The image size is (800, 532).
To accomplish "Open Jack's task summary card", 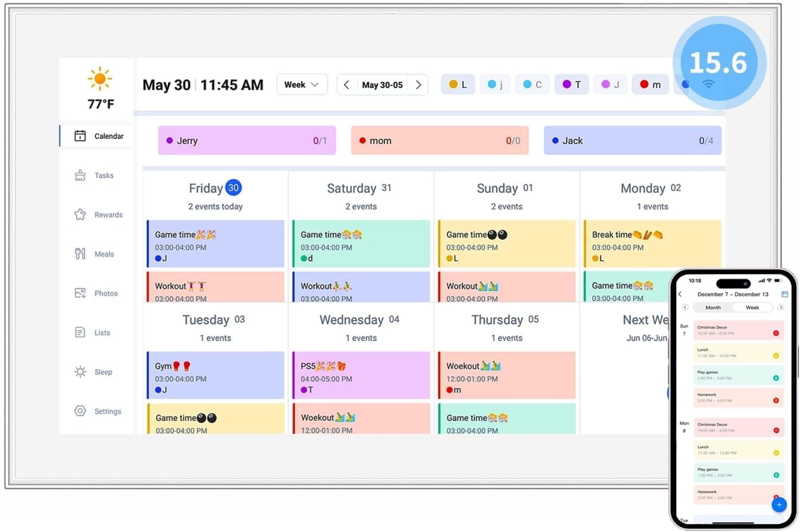I will coord(632,140).
